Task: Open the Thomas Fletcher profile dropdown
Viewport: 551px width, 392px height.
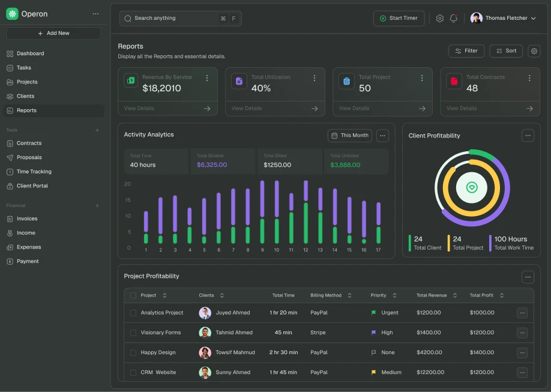Action: pos(504,18)
